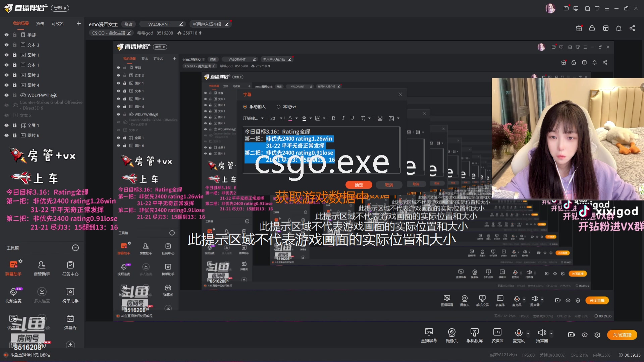Click 确定 in the largest 字幕 dialog
This screenshot has width=644, height=362.
pyautogui.click(x=359, y=185)
